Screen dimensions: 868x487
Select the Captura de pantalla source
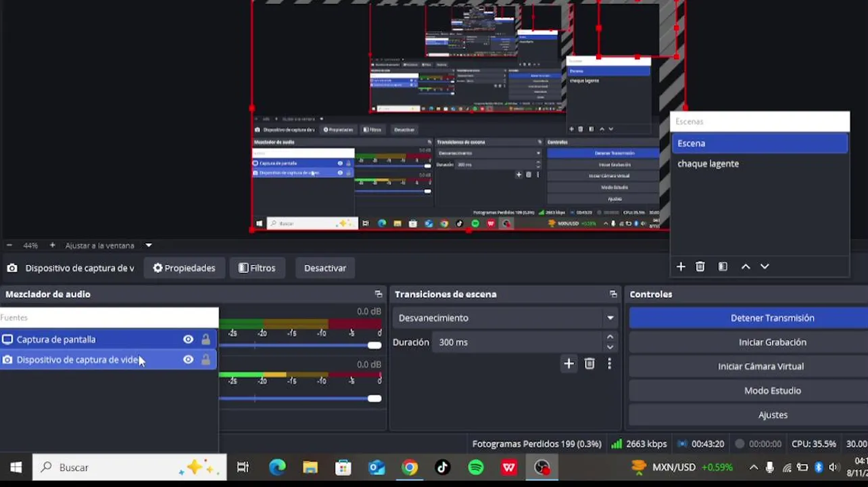108,340
